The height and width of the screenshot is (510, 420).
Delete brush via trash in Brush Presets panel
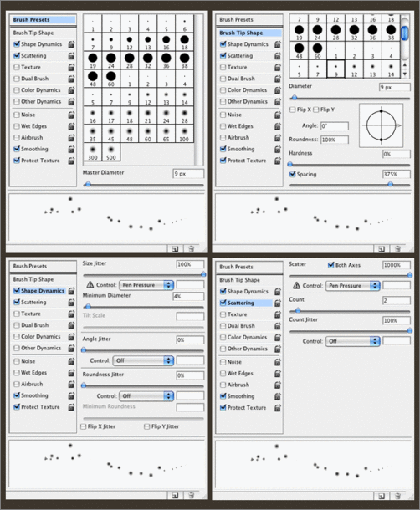click(x=191, y=249)
